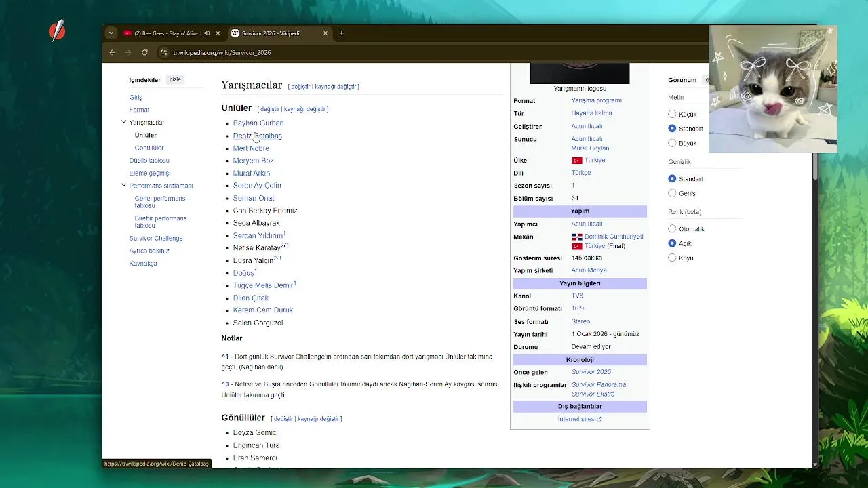Open Seren Ay Çetin article link
Viewport: 868px width, 488px height.
click(x=257, y=186)
